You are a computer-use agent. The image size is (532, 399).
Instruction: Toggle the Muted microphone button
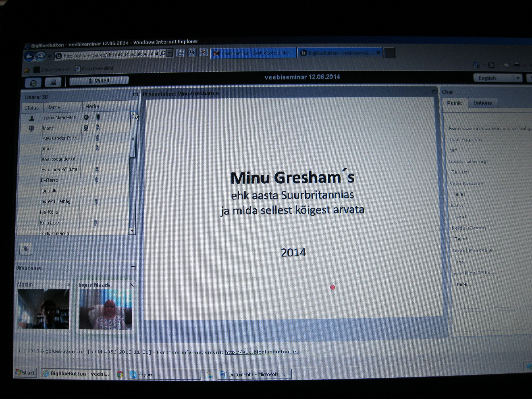(99, 81)
